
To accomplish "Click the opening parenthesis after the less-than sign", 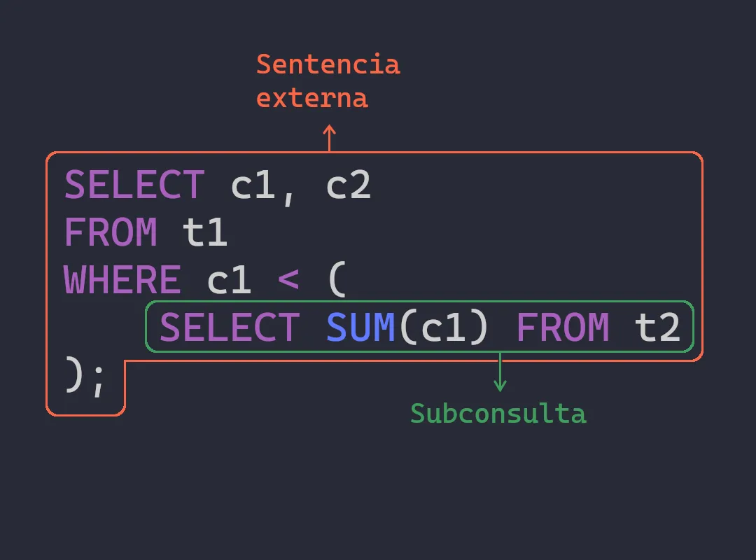I will [336, 281].
